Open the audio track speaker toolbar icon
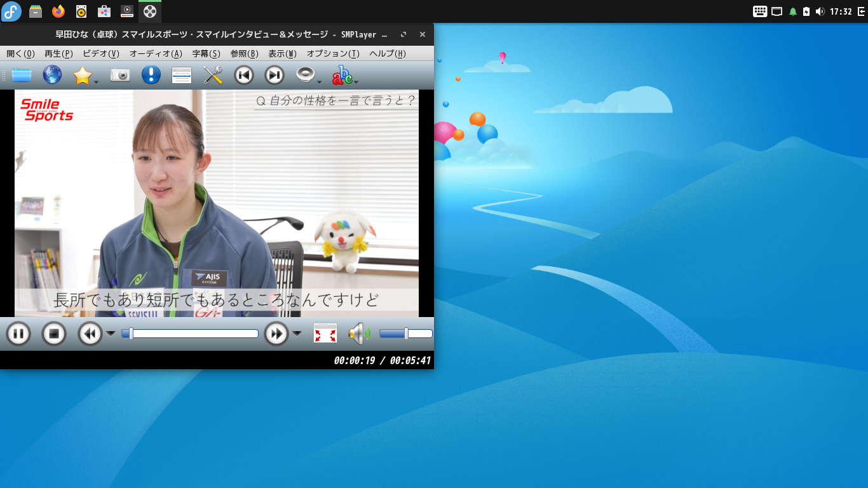 pyautogui.click(x=306, y=75)
